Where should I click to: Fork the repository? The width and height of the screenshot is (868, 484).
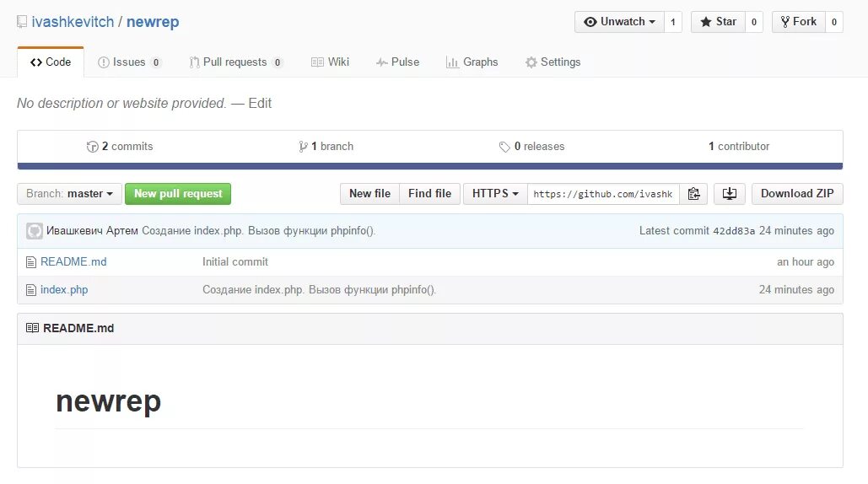[798, 22]
